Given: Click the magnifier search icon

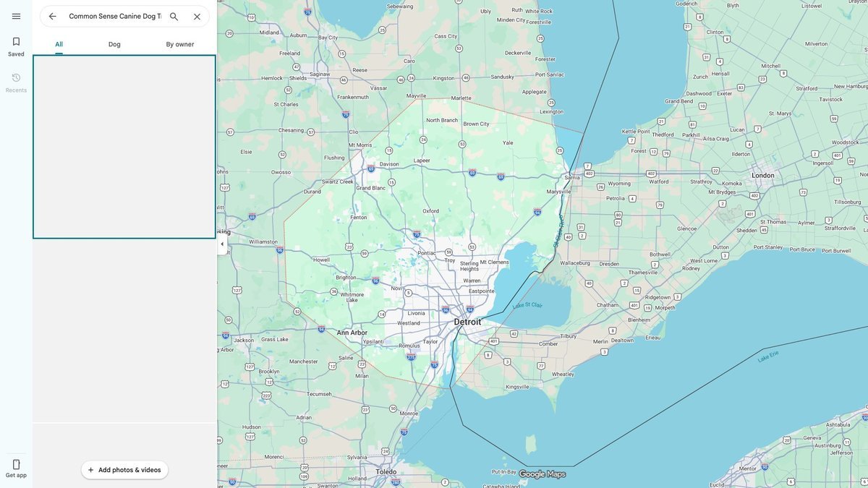Looking at the screenshot, I should pos(174,16).
